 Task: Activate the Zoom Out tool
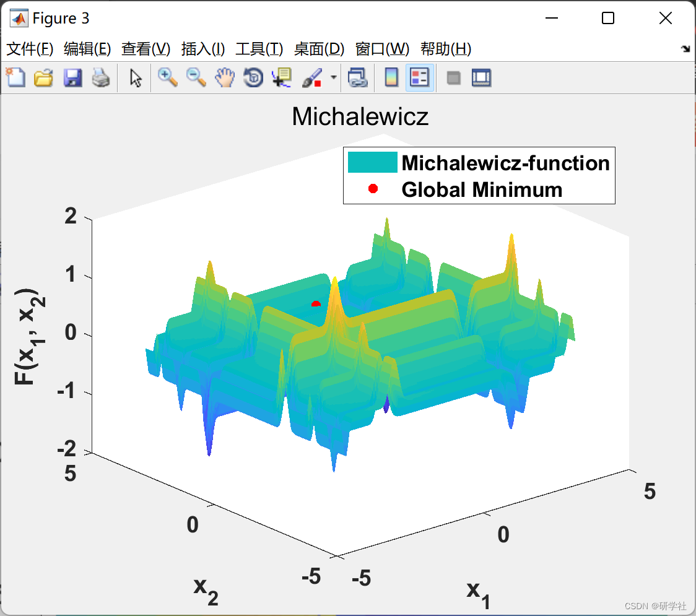(196, 77)
